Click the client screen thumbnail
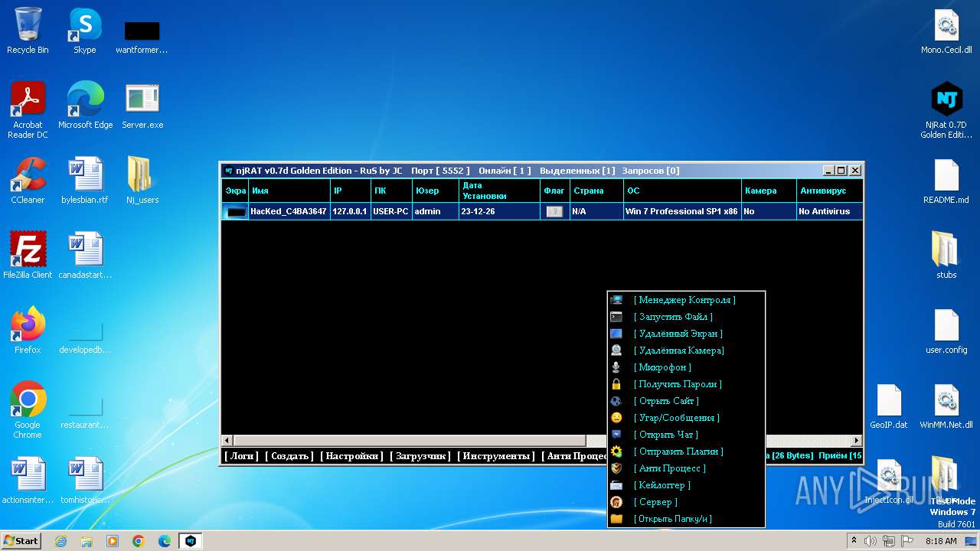 (x=235, y=211)
